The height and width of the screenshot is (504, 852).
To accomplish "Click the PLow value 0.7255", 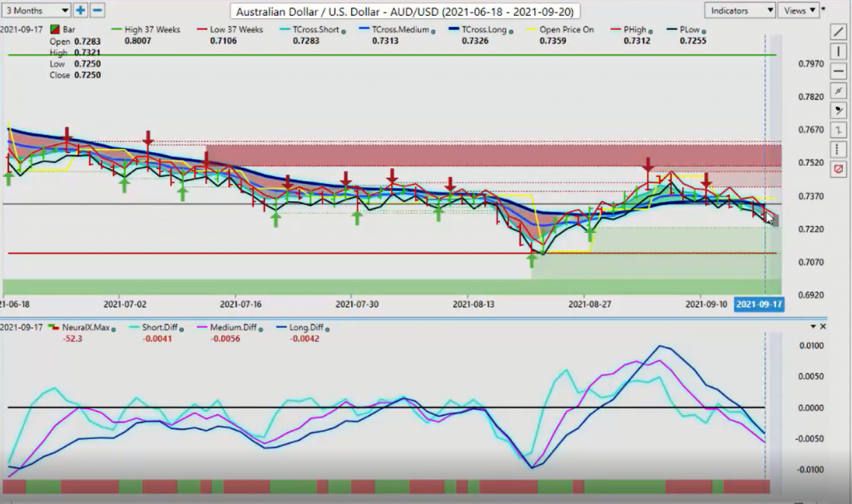I will pyautogui.click(x=693, y=41).
